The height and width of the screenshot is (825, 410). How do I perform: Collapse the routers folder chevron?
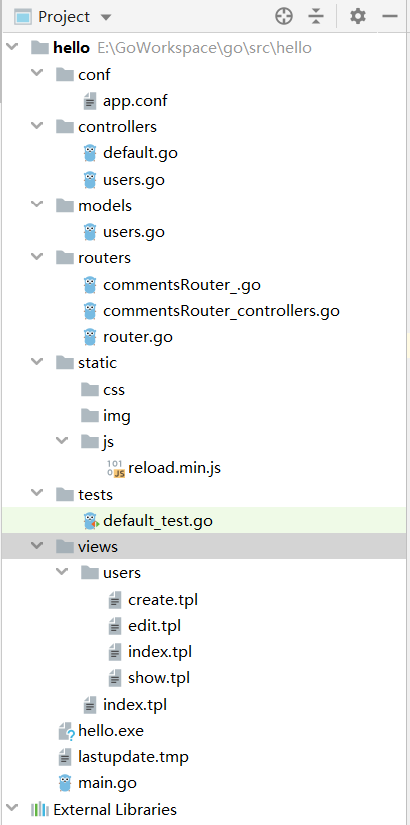(37, 257)
